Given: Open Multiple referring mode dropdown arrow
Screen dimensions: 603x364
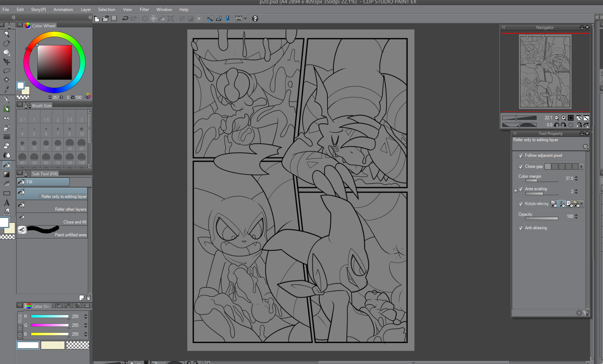Looking at the screenshot, I should click(581, 204).
